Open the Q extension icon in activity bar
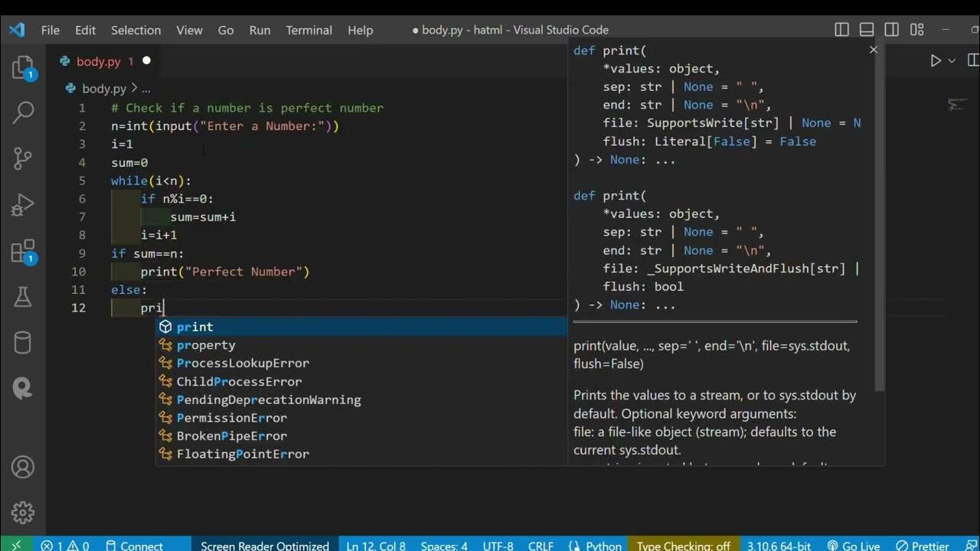The width and height of the screenshot is (980, 551). [23, 389]
